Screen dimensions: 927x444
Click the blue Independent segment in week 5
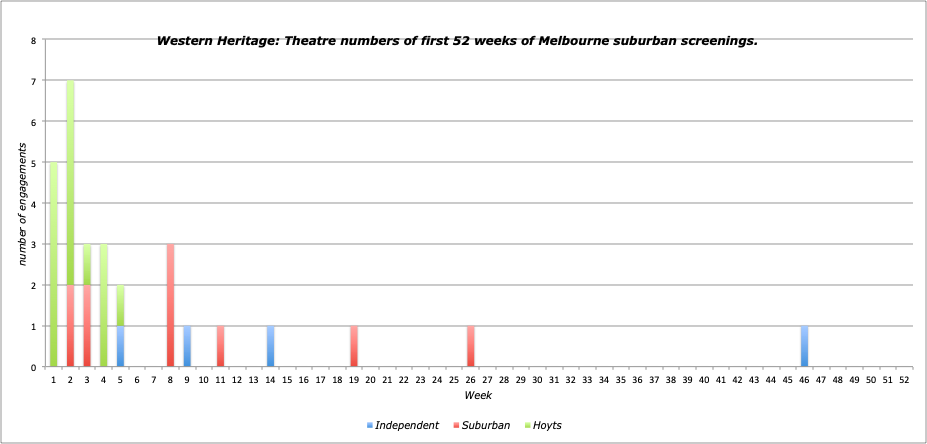120,346
